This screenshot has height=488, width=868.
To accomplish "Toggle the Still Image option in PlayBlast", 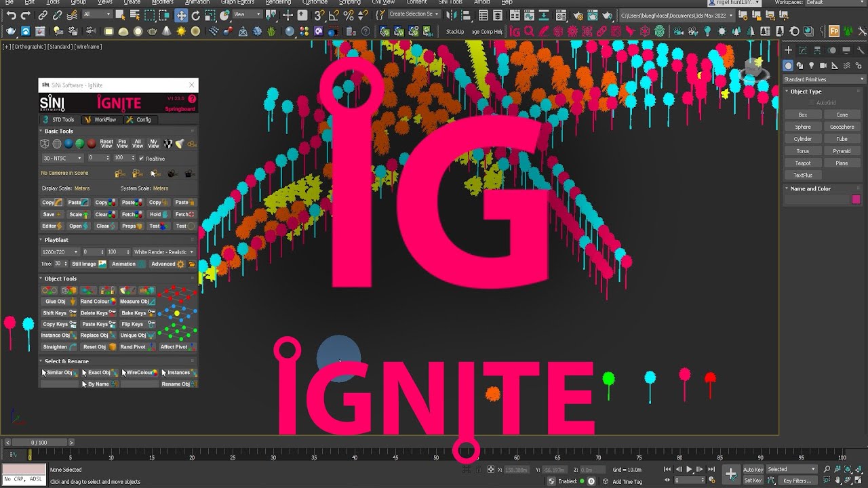I will pos(89,264).
